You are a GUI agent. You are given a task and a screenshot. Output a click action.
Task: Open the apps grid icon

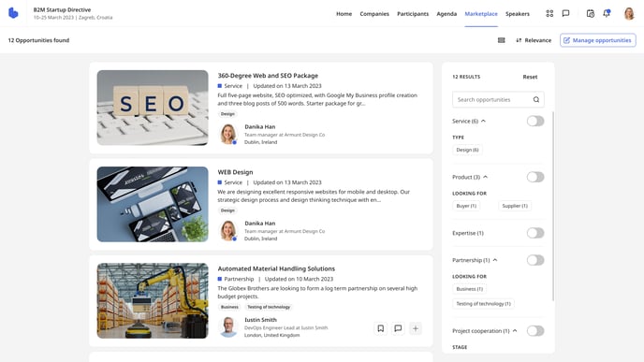point(549,13)
